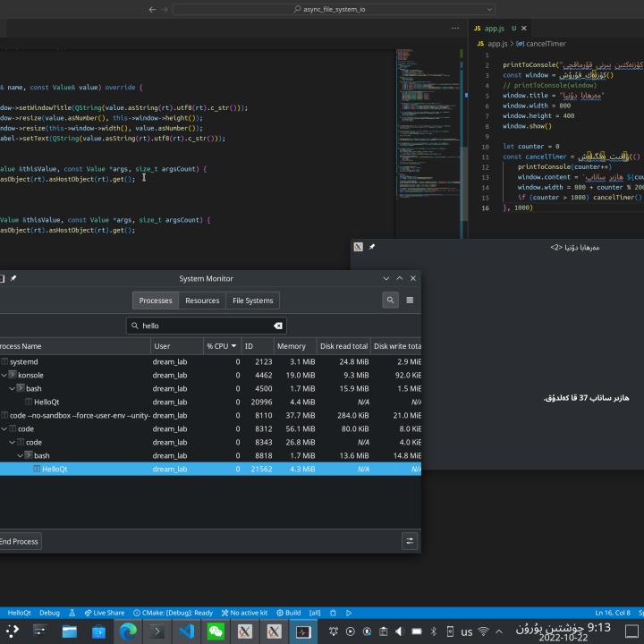
Task: Open the volume tray icon
Action: [x=398, y=631]
